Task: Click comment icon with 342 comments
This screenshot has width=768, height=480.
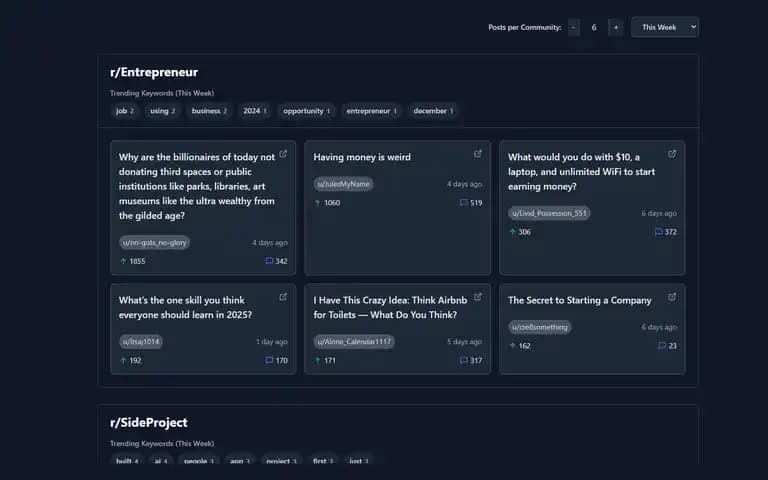Action: [269, 261]
